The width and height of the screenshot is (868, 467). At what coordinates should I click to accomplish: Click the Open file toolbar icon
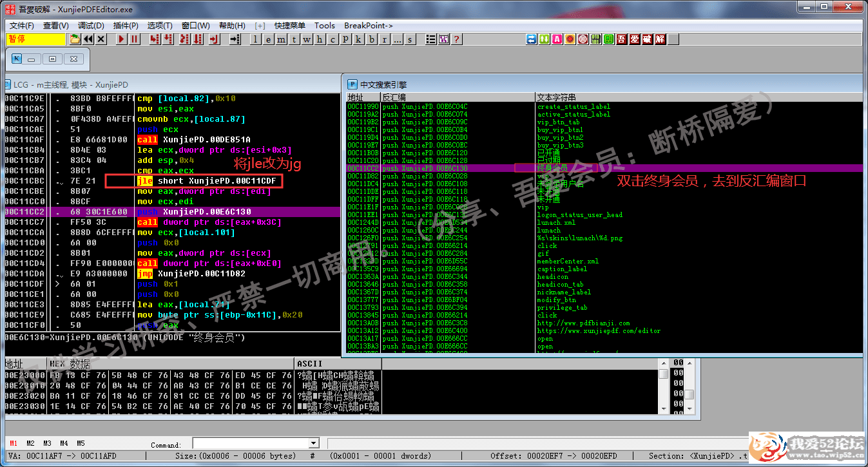75,39
